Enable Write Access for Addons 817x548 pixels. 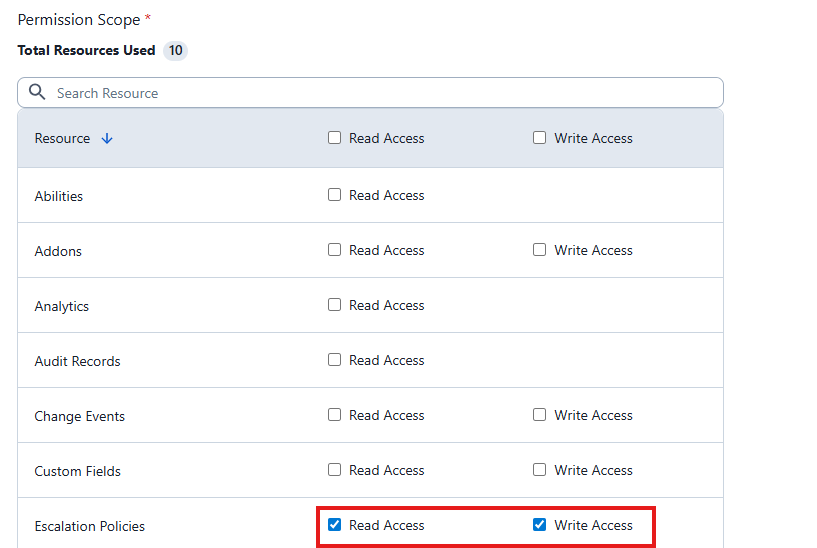point(540,250)
